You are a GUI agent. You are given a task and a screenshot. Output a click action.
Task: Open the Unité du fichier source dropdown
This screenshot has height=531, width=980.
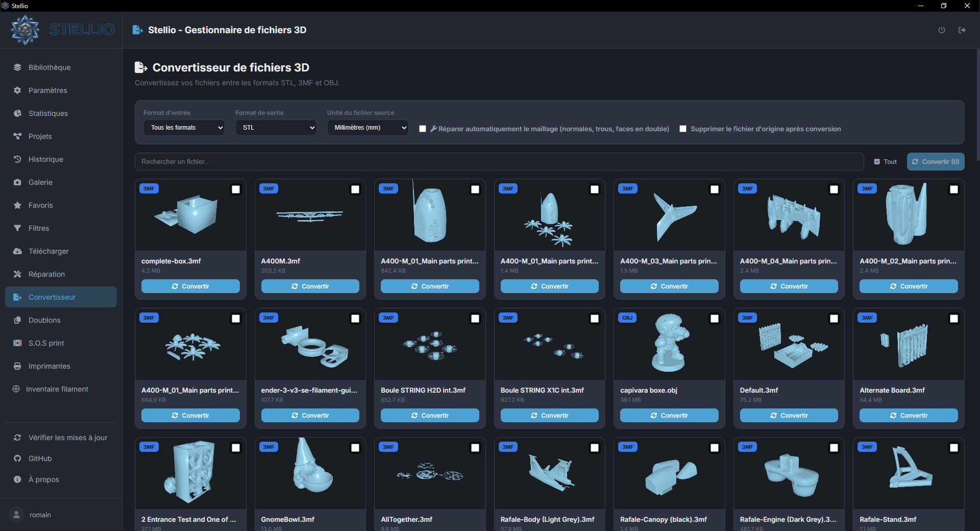(368, 128)
